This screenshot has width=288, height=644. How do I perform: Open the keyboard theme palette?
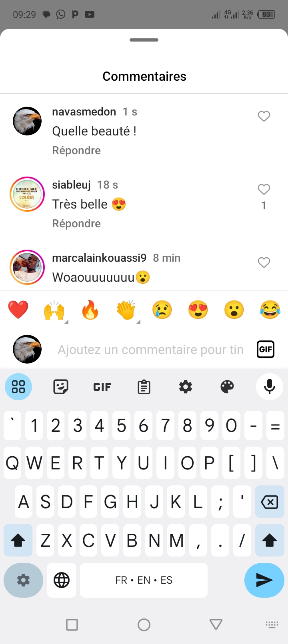[227, 387]
